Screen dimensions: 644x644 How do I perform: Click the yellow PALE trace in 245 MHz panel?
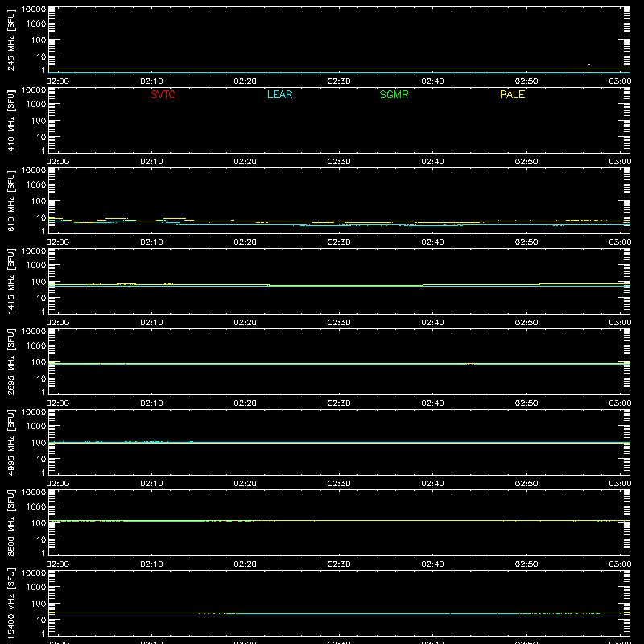pos(339,68)
